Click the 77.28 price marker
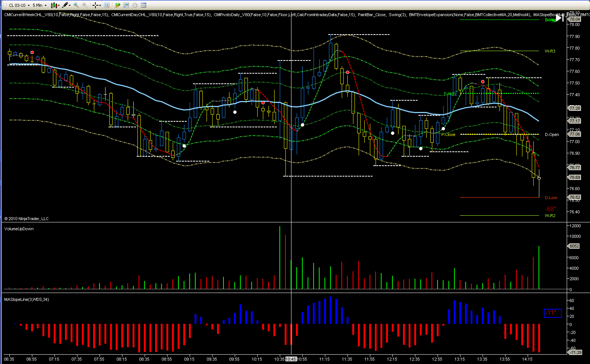The image size is (590, 364). (x=574, y=108)
